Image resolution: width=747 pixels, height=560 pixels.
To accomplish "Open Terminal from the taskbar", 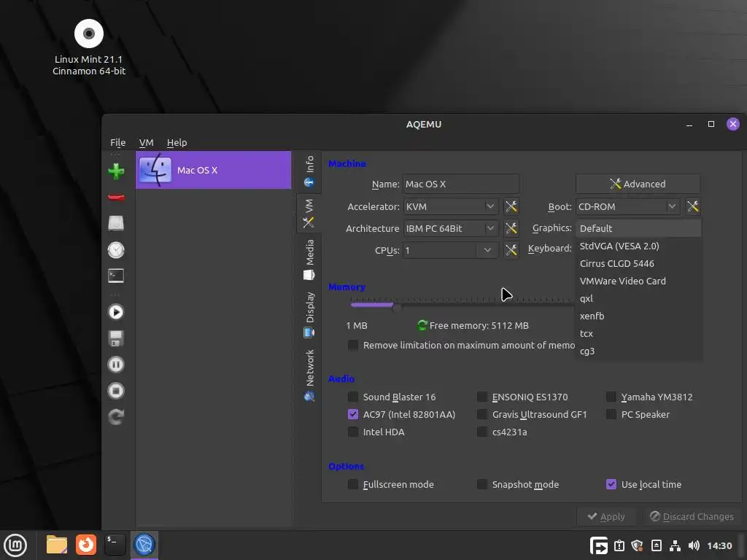I will point(115,545).
